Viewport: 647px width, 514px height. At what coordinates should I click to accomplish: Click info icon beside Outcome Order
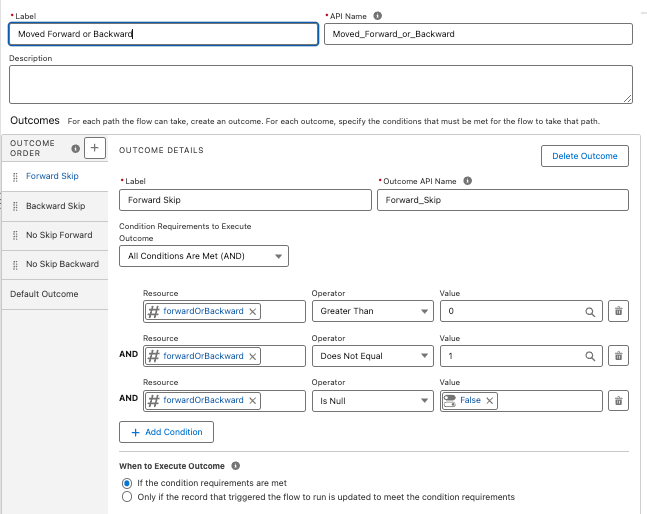[x=76, y=149]
